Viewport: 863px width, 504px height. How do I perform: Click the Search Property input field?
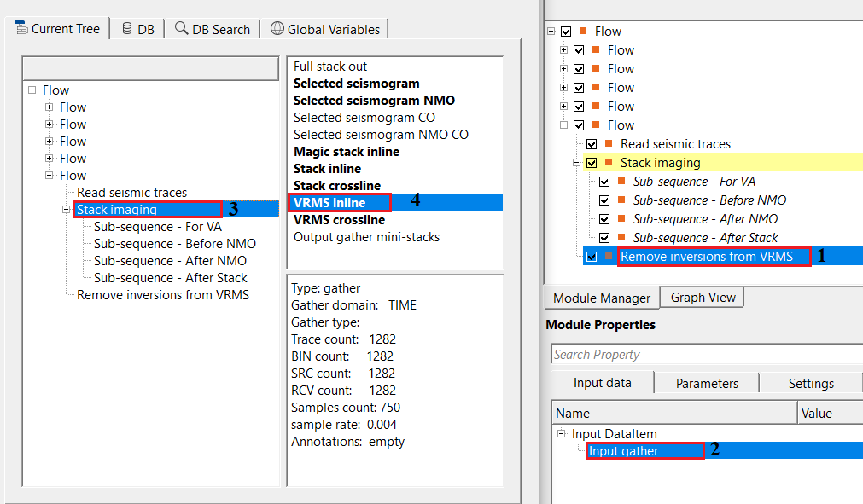tap(706, 355)
